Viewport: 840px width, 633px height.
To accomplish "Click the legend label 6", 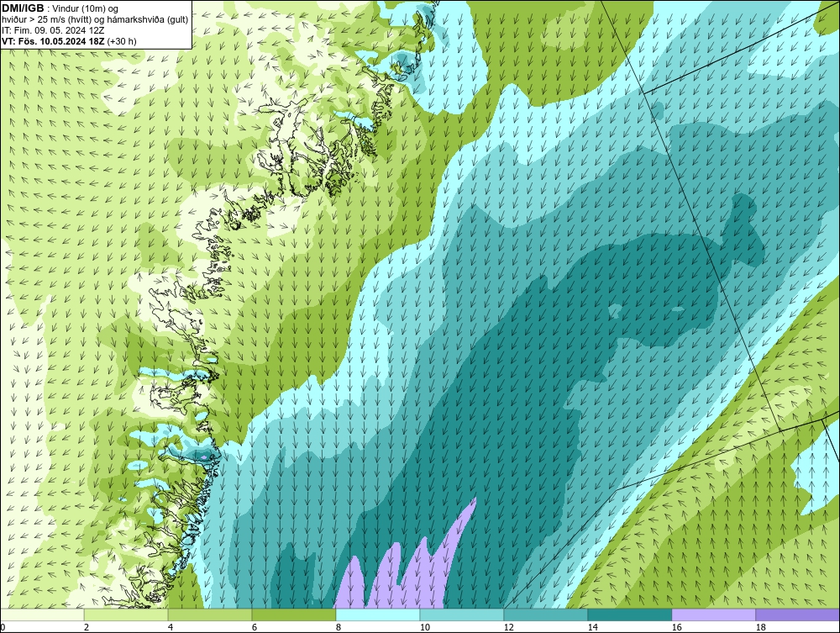I will (x=254, y=627).
